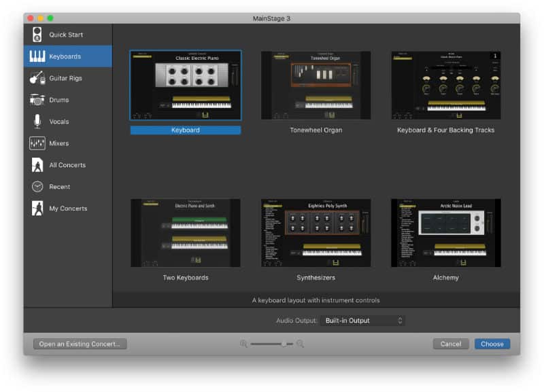
Task: Select Keyboard & Four Backing Tracks thumbnail
Action: pyautogui.click(x=446, y=86)
